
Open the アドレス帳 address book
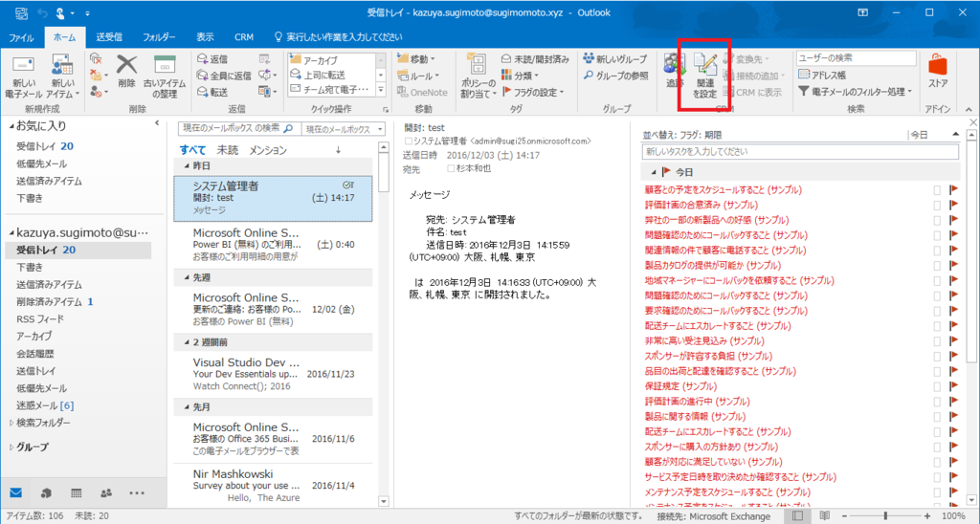[822, 75]
